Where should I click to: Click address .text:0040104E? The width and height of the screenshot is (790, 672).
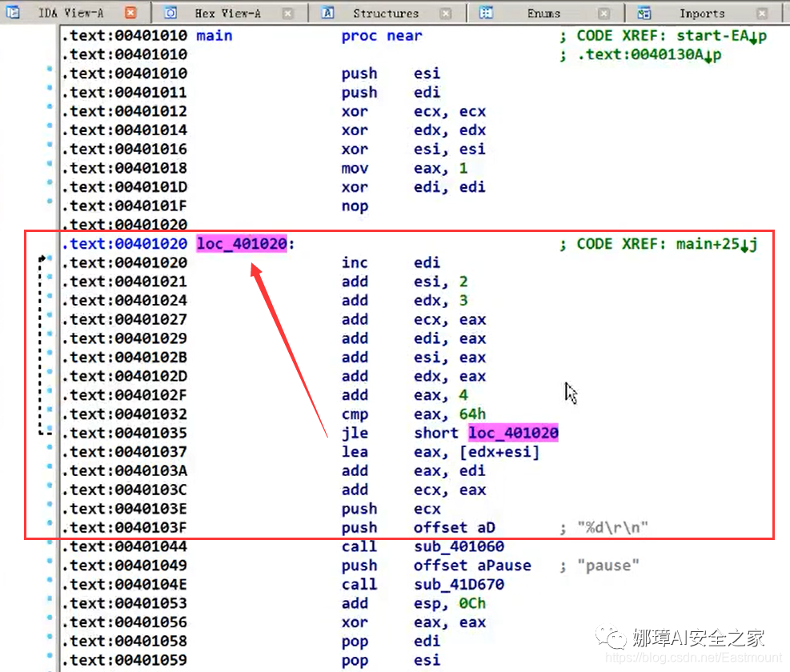pos(124,584)
